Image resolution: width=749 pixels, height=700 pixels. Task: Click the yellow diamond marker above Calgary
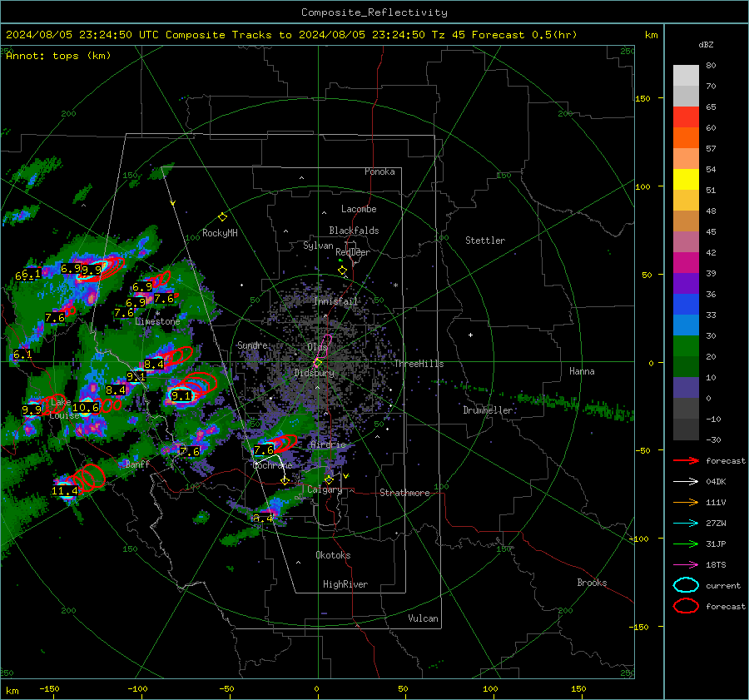click(329, 479)
